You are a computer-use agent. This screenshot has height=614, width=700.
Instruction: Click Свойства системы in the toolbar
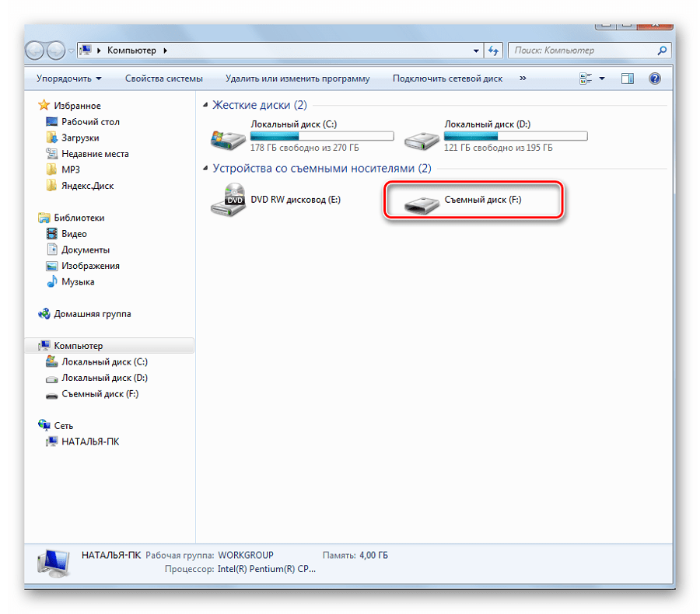pyautogui.click(x=164, y=78)
